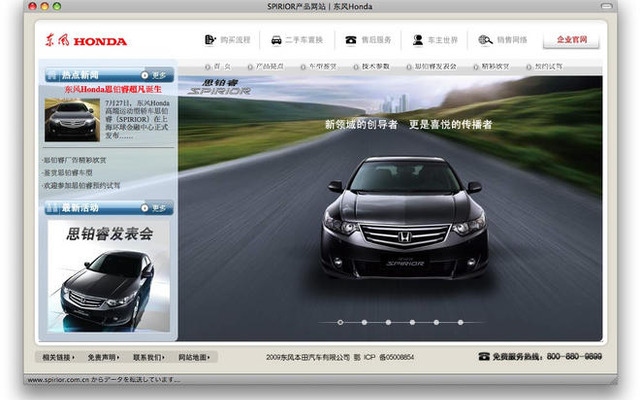Click the red close window button
The image size is (640, 400).
[33, 6]
